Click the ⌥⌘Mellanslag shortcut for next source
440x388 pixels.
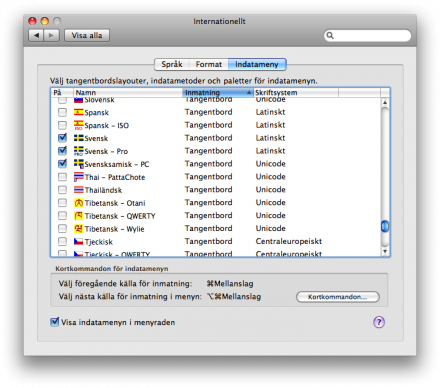[234, 296]
